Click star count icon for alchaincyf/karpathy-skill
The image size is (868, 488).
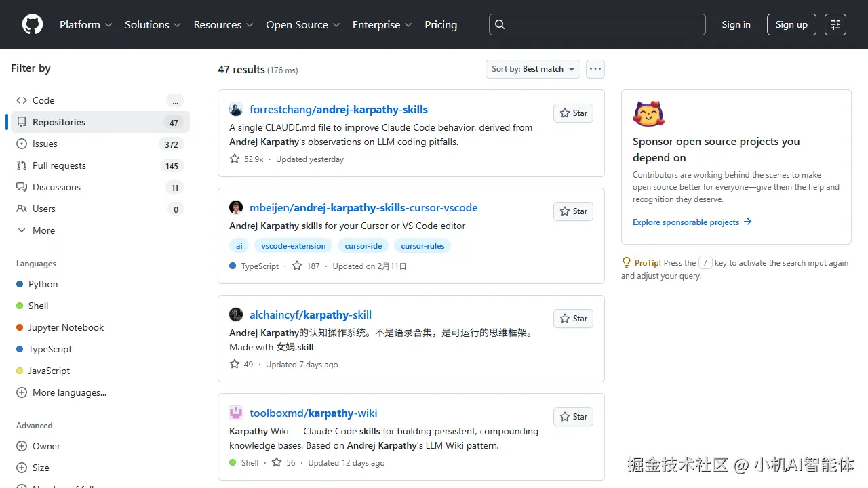click(x=235, y=365)
